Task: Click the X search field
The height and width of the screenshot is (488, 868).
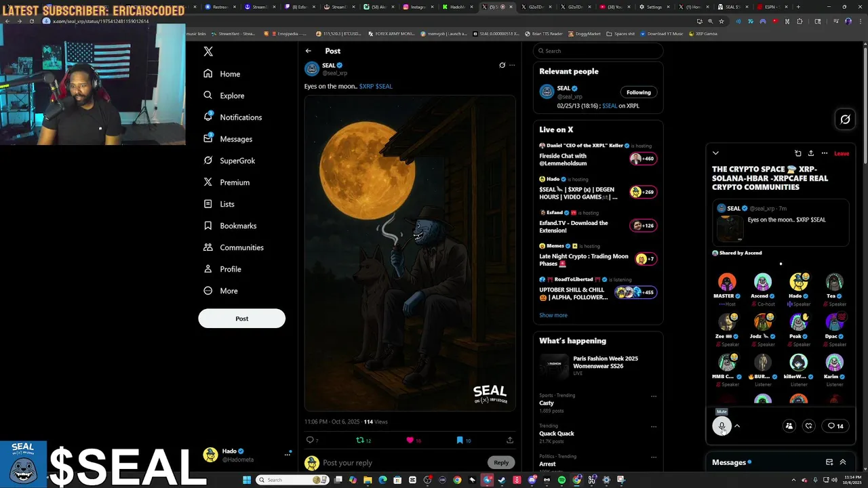Action: [597, 51]
